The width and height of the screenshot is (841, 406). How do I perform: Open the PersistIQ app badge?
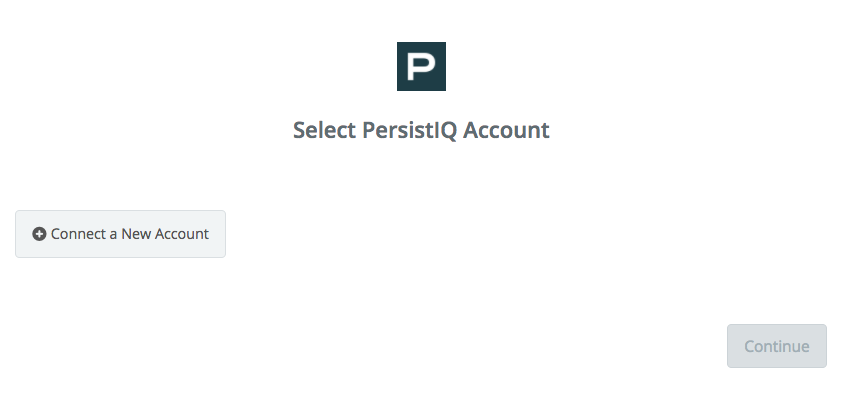[x=421, y=67]
